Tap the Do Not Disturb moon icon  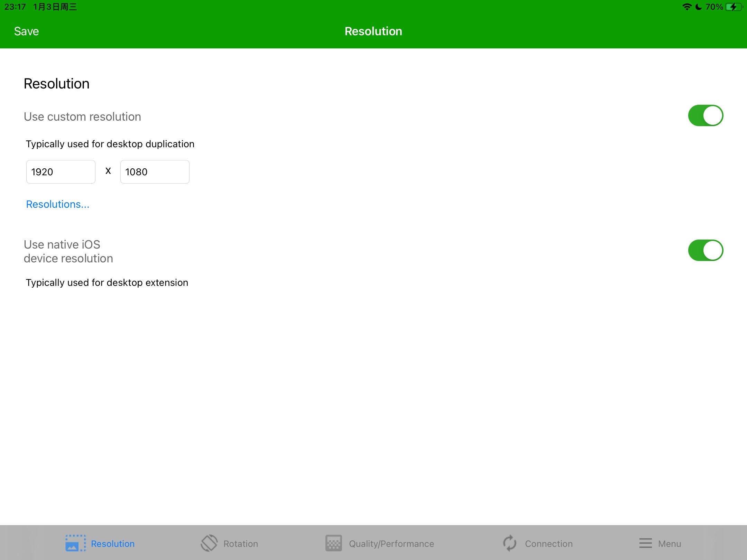point(699,7)
